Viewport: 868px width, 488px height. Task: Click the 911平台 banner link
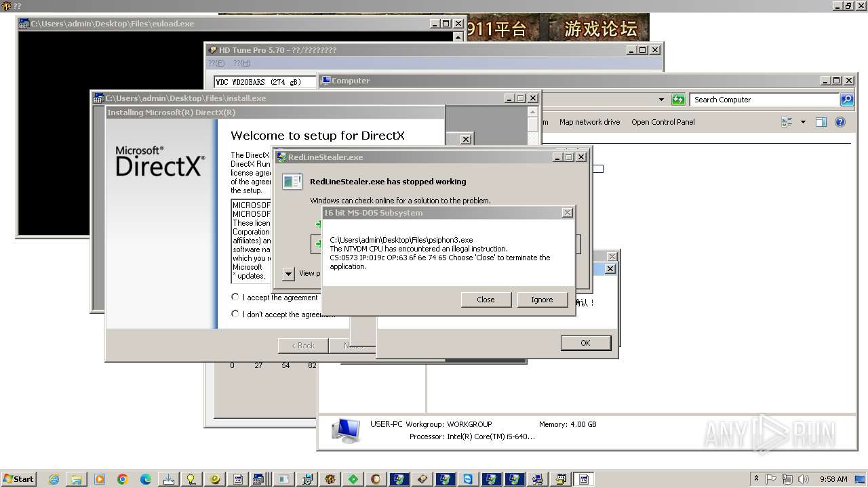point(496,28)
